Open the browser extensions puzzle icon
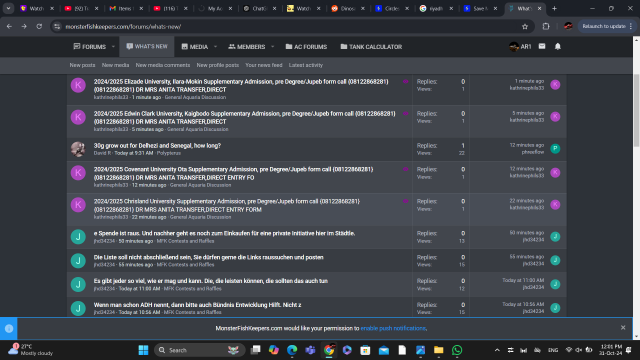This screenshot has height=360, width=640. point(546,27)
